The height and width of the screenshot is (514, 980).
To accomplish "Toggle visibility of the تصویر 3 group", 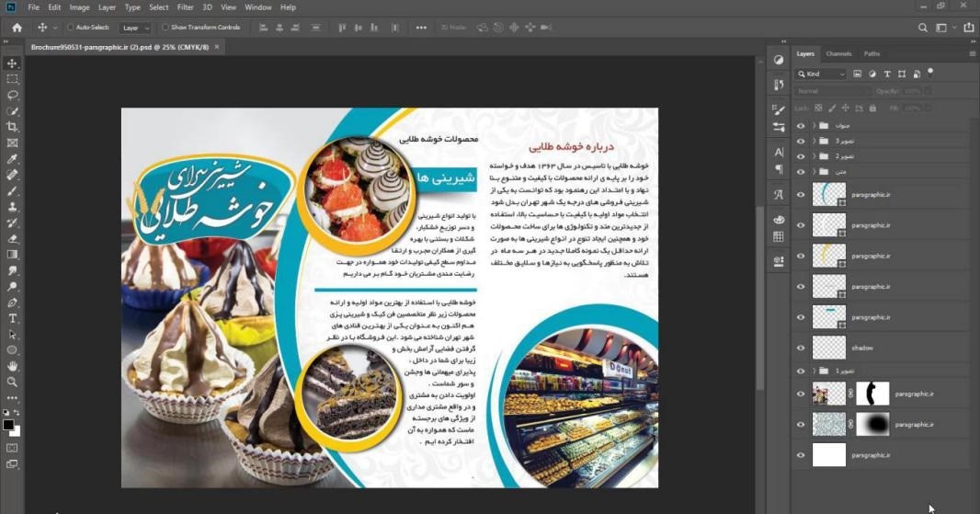I will pyautogui.click(x=801, y=141).
